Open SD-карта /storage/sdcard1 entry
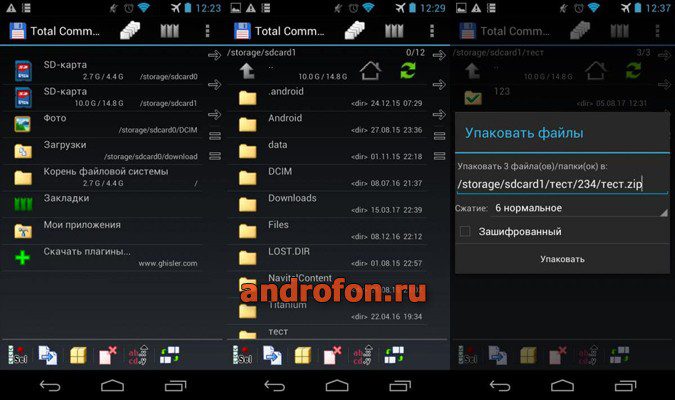The image size is (675, 400). click(103, 97)
